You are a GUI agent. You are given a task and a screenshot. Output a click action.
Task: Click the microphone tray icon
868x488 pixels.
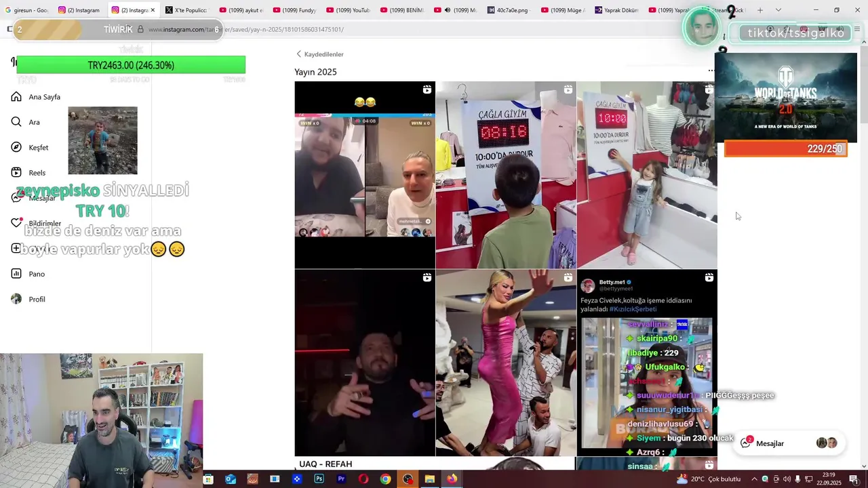tap(797, 479)
